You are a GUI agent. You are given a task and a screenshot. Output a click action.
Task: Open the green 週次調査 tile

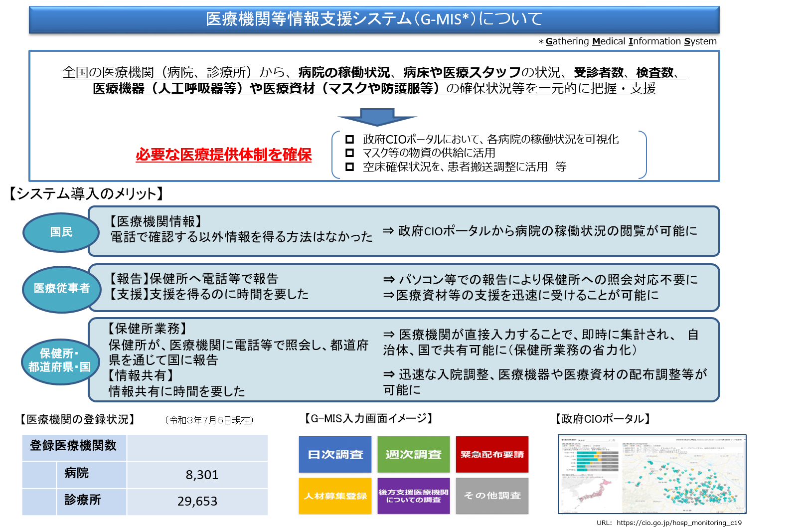click(x=413, y=454)
